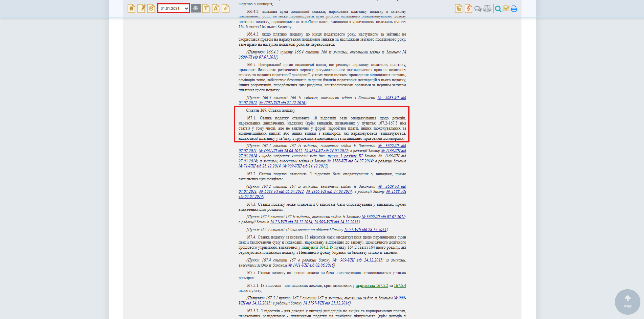This screenshot has height=319, width=644.
Task: Click the document links chain icon
Action: (225, 8)
